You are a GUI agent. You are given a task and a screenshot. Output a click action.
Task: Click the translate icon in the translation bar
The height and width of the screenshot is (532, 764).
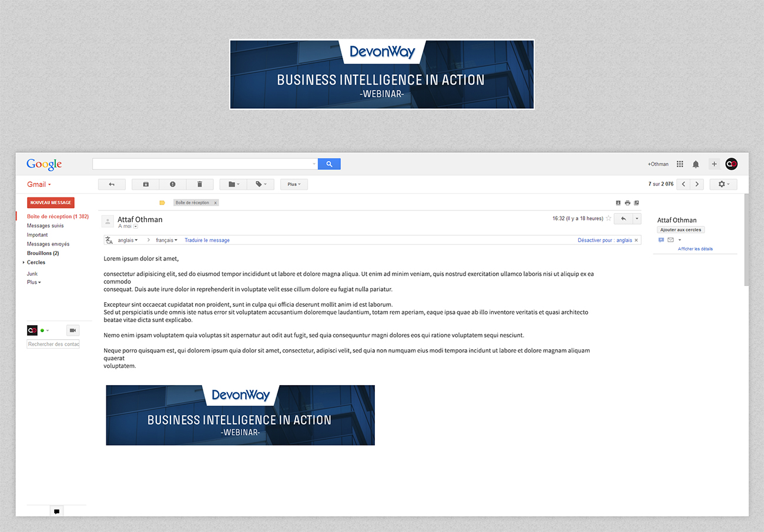tap(109, 240)
